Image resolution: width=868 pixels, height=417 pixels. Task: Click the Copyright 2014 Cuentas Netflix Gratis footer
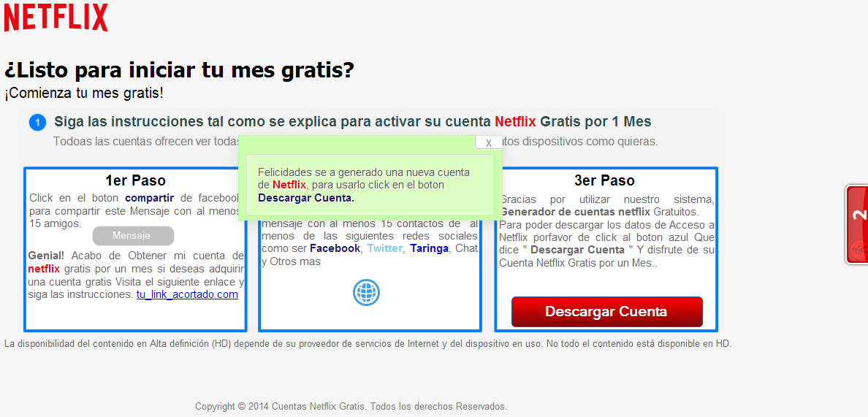(x=351, y=407)
